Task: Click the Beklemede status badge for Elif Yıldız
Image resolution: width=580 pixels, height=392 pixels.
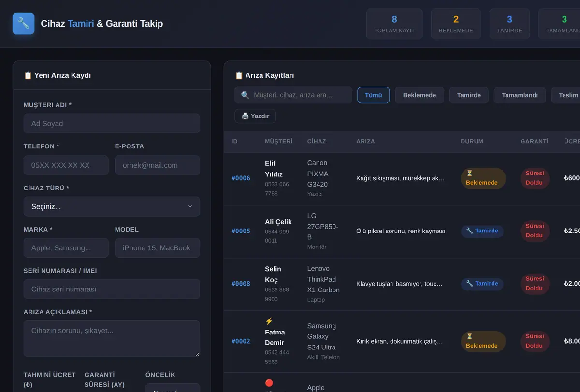Action: [x=483, y=178]
